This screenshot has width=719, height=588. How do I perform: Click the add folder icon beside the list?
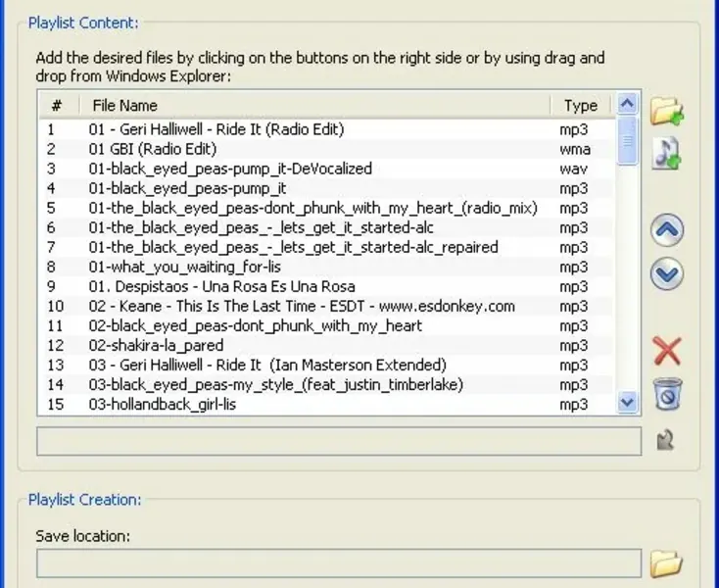pyautogui.click(x=667, y=111)
